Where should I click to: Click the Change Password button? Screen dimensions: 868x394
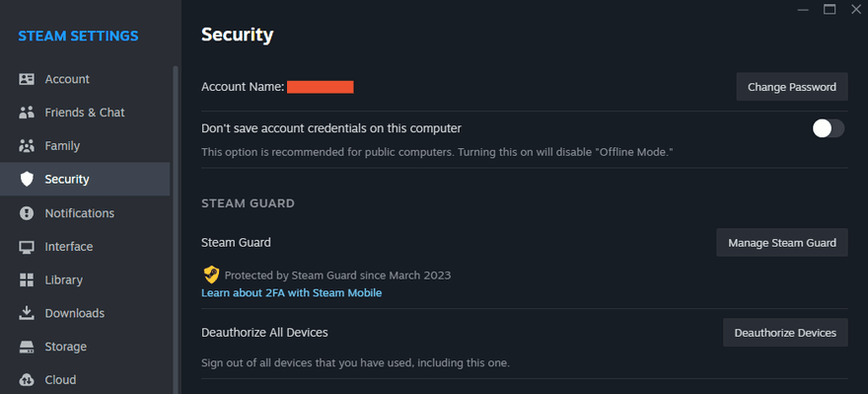coord(792,87)
